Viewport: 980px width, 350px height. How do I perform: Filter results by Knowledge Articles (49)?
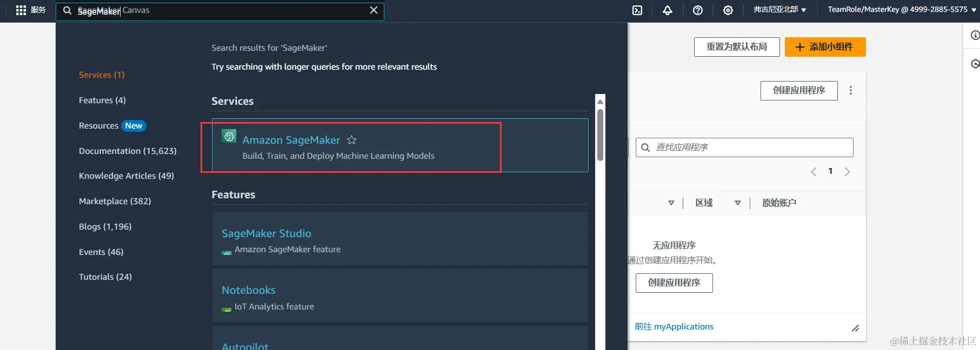(126, 176)
